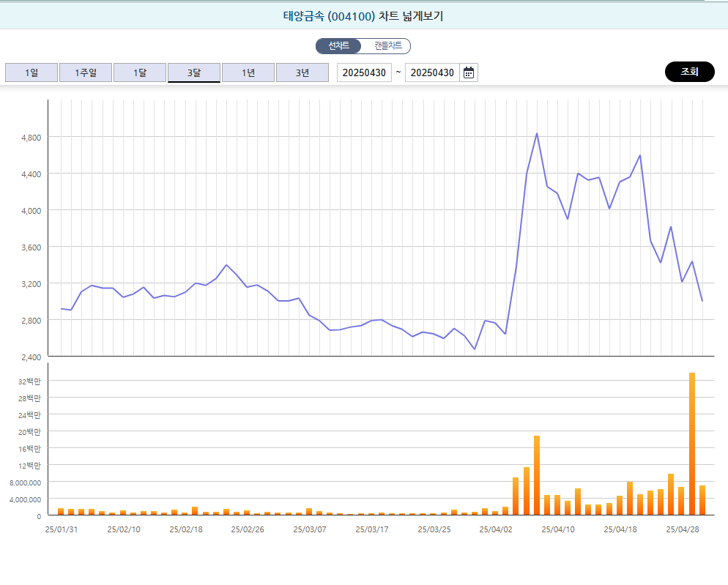Click the 25/03/07 date axis label
This screenshot has width=728, height=585.
point(310,529)
